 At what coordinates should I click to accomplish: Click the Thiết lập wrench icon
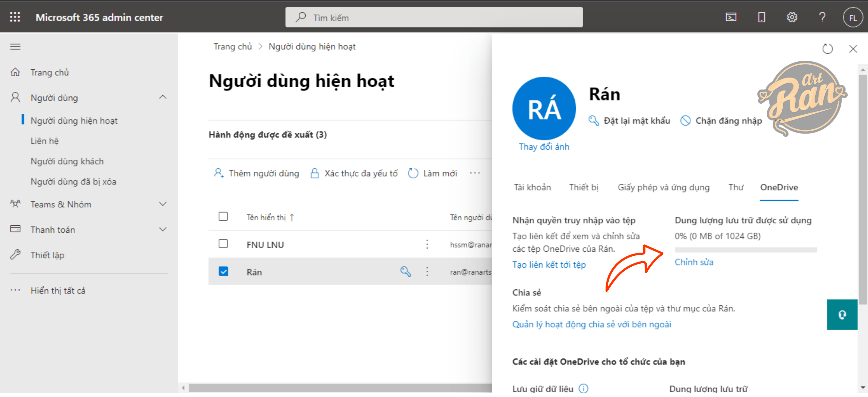click(x=15, y=255)
